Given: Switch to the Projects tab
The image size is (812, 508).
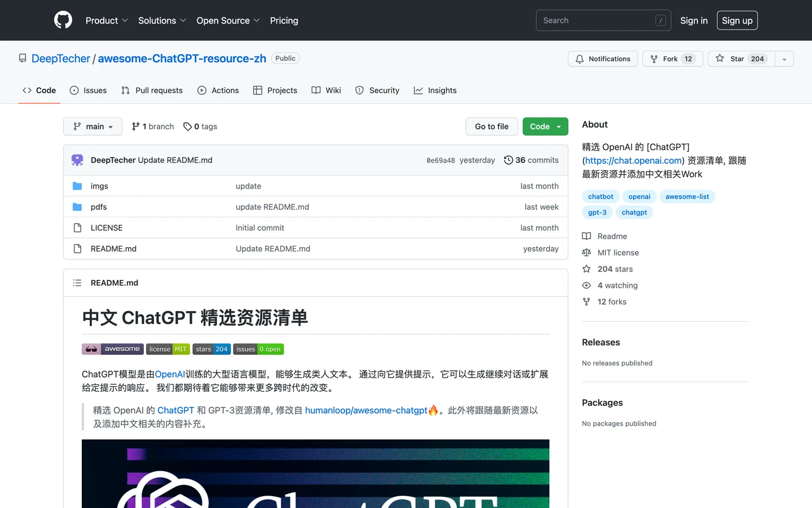Looking at the screenshot, I should pos(275,90).
